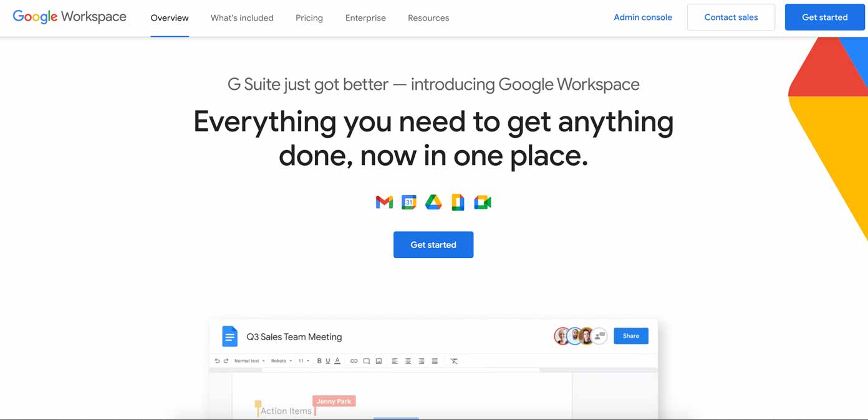This screenshot has height=420, width=868.
Task: Toggle center text alignment
Action: click(x=407, y=361)
